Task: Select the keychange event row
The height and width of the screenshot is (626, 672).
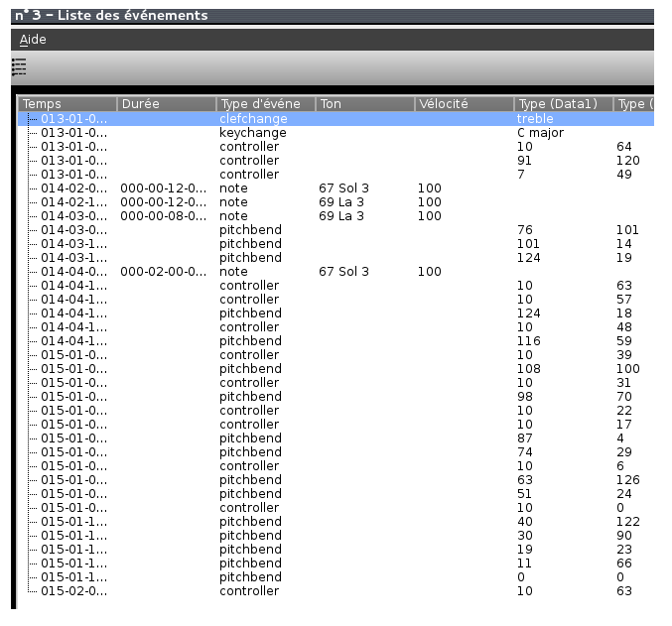Action: click(x=336, y=133)
